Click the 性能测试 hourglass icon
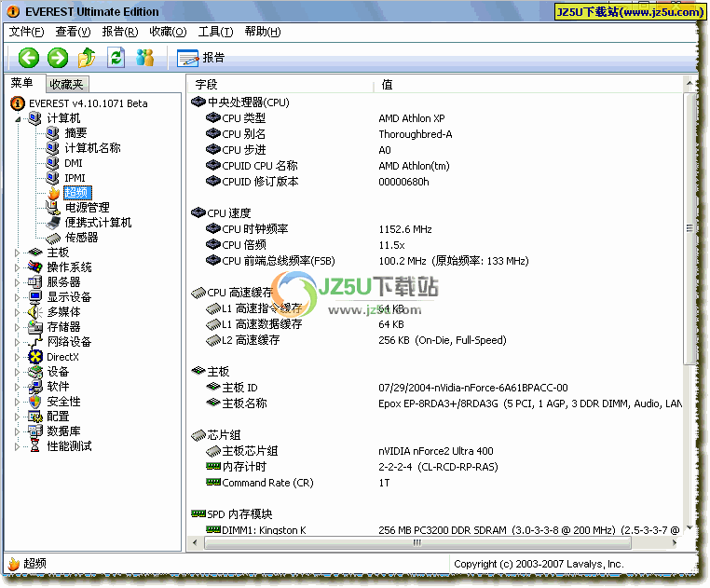 [35, 446]
